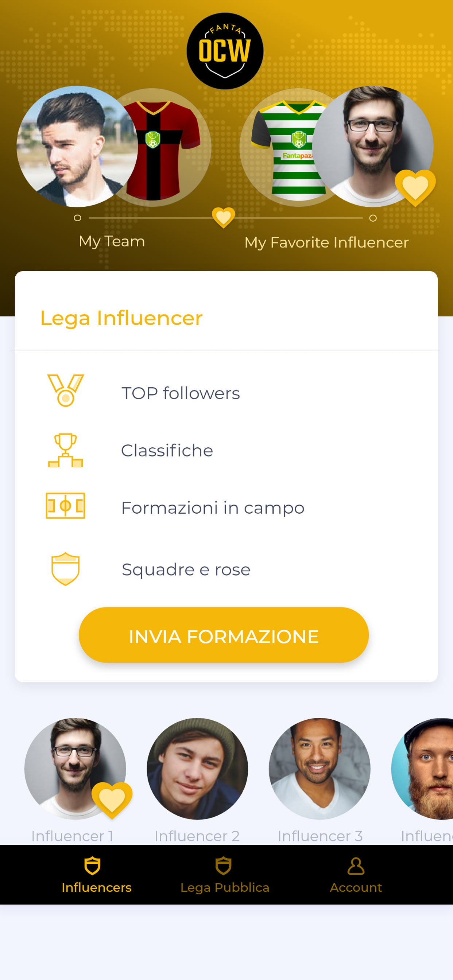
Task: Click the Lega Pubblica shield icon
Action: 224,866
